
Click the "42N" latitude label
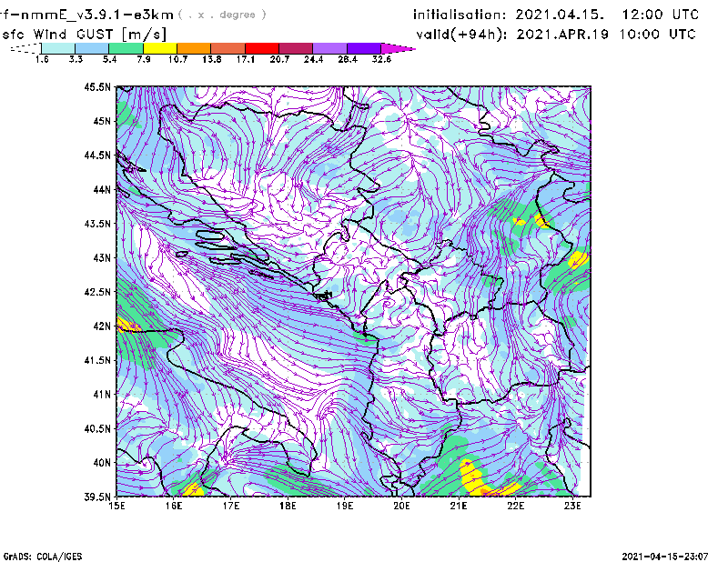[x=102, y=326]
